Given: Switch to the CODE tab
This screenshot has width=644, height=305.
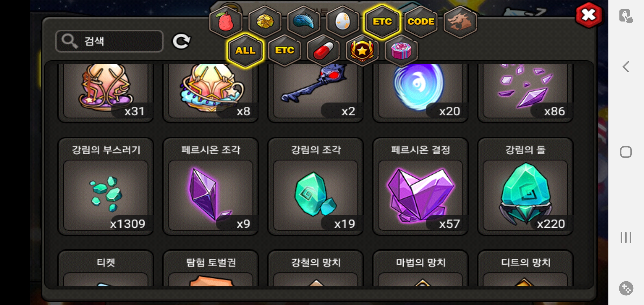Looking at the screenshot, I should click(x=421, y=21).
